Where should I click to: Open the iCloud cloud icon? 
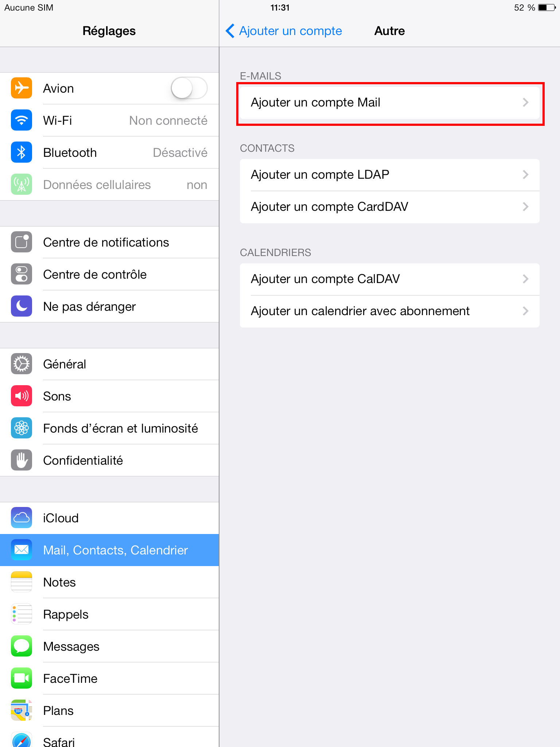[22, 518]
